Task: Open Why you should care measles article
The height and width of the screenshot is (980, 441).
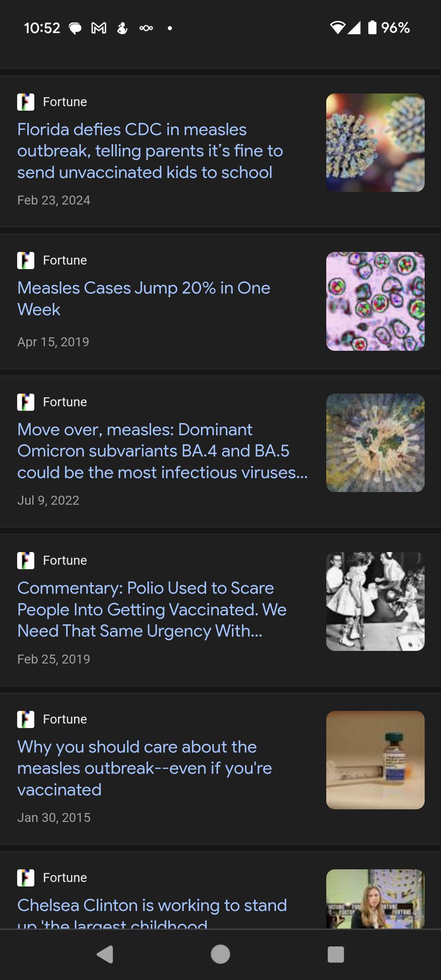Action: coord(145,768)
